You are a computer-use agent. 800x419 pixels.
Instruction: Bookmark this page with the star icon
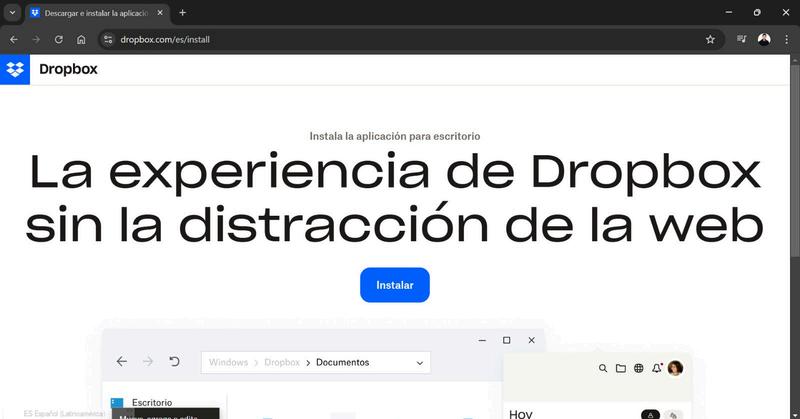click(x=710, y=39)
